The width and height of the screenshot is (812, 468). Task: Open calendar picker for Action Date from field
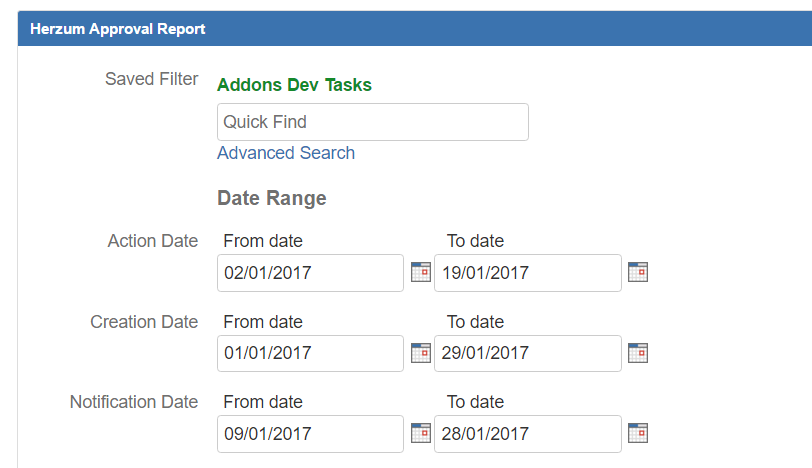click(x=421, y=272)
